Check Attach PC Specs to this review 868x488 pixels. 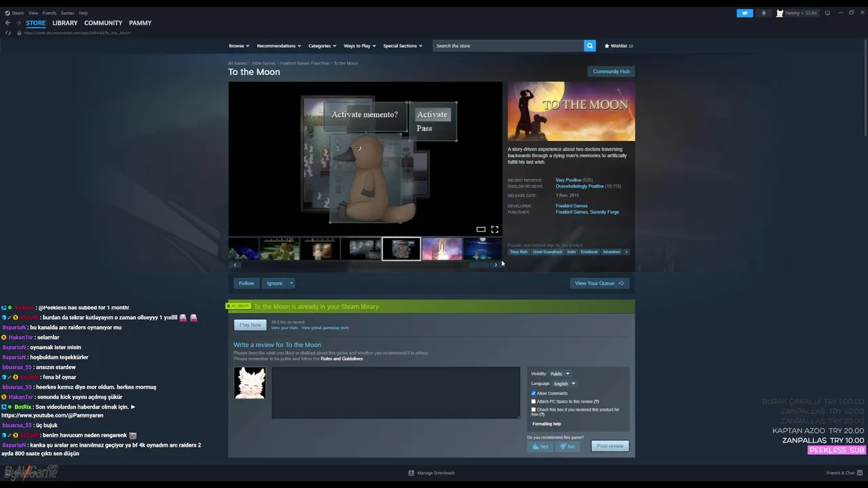click(534, 401)
